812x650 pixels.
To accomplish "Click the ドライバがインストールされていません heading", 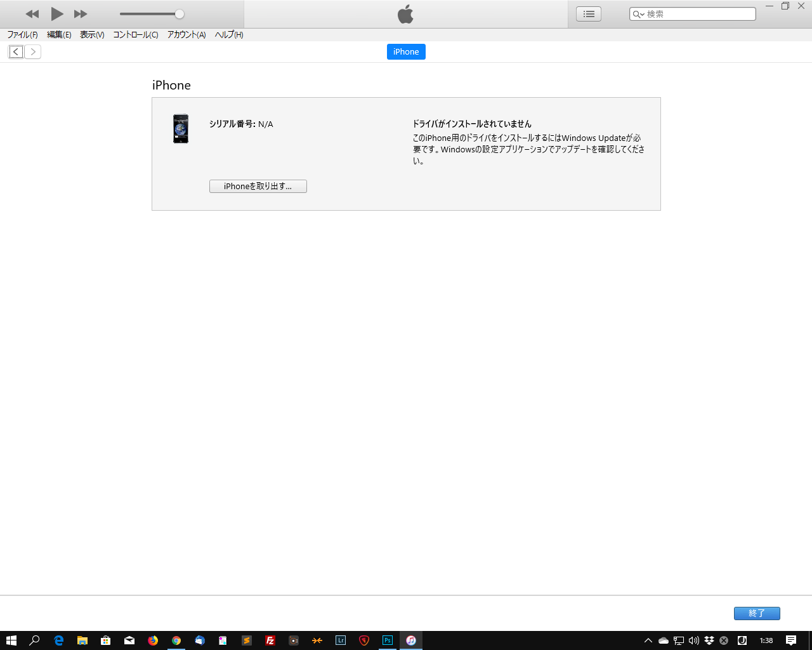I will tap(472, 124).
